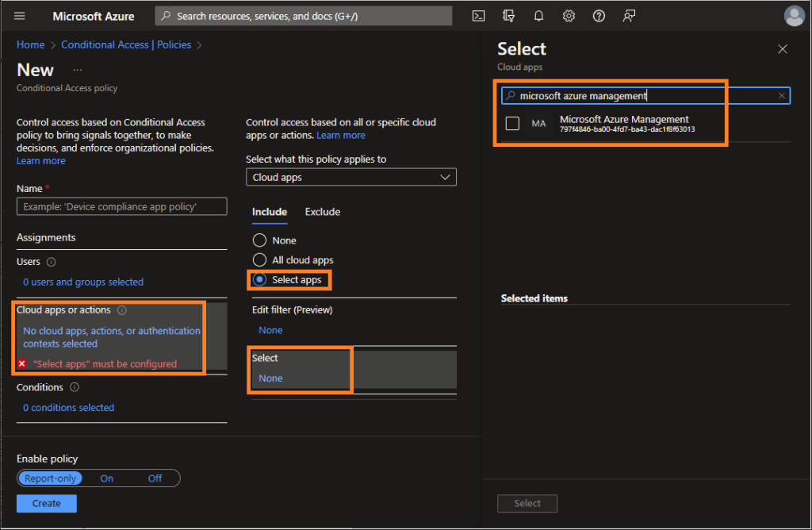Check the Microsoft Azure Management checkbox
This screenshot has width=812, height=530.
coord(512,123)
